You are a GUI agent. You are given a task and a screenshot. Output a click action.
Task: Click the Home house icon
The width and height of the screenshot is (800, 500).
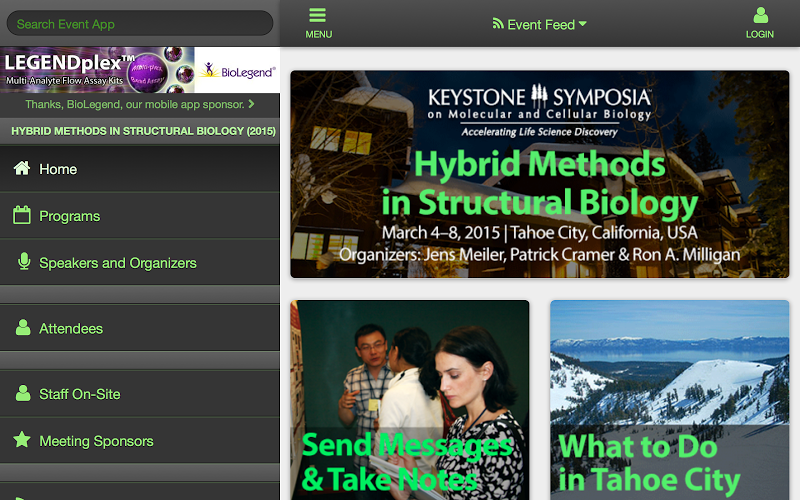coord(22,168)
